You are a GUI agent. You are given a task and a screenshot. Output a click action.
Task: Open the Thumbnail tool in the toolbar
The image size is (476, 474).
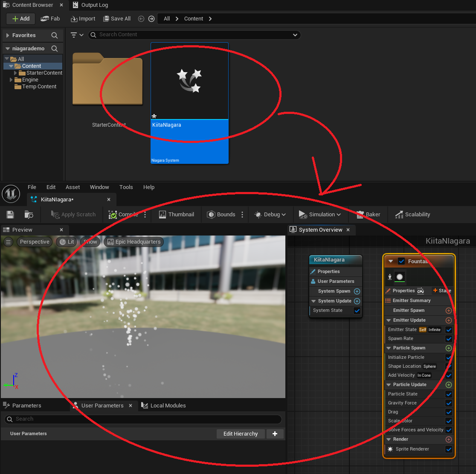[x=162, y=215]
